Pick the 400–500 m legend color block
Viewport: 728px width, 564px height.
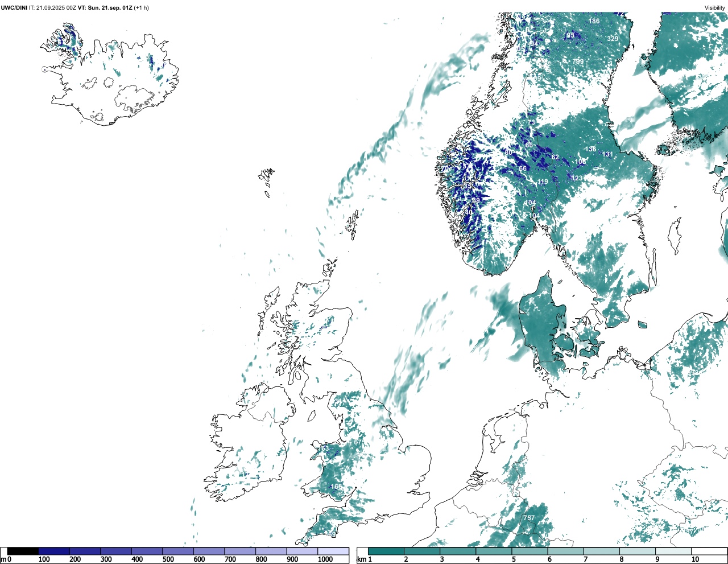pos(147,551)
